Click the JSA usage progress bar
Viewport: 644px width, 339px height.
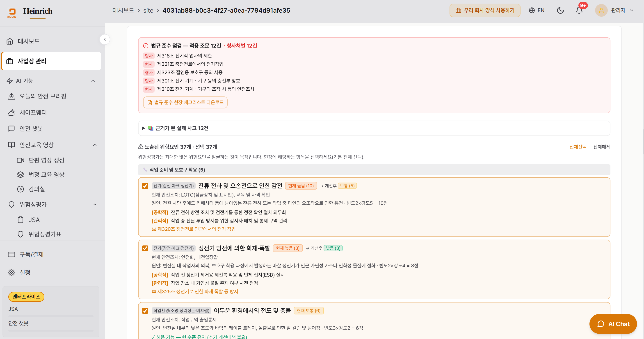(51, 316)
